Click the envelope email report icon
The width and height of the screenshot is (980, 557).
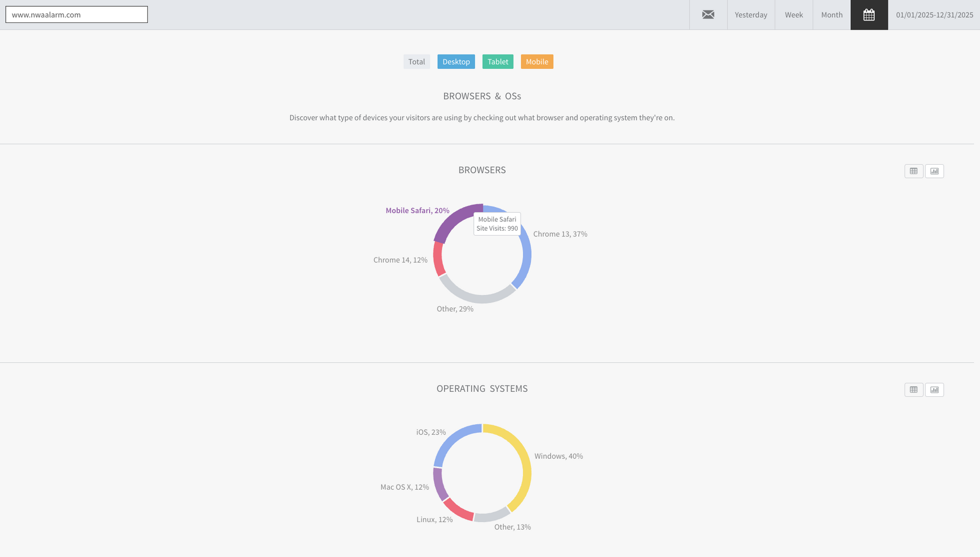point(708,15)
